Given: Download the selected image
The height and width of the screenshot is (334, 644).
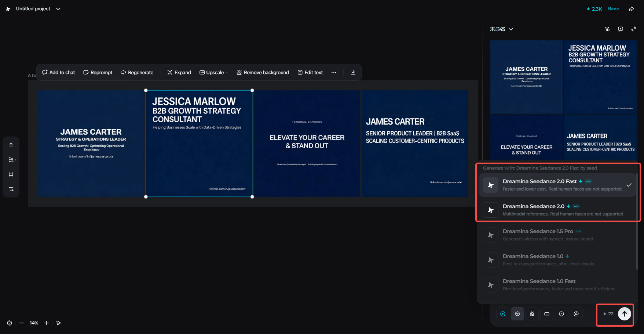Looking at the screenshot, I should pyautogui.click(x=353, y=72).
